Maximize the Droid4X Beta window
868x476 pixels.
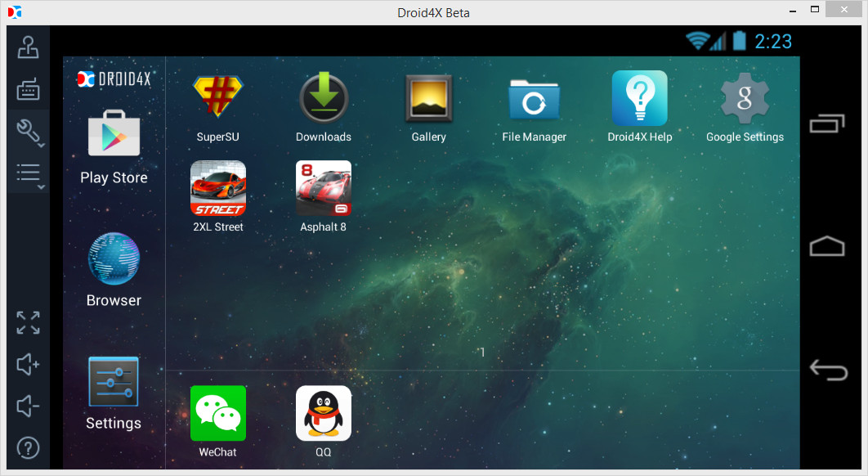[814, 10]
